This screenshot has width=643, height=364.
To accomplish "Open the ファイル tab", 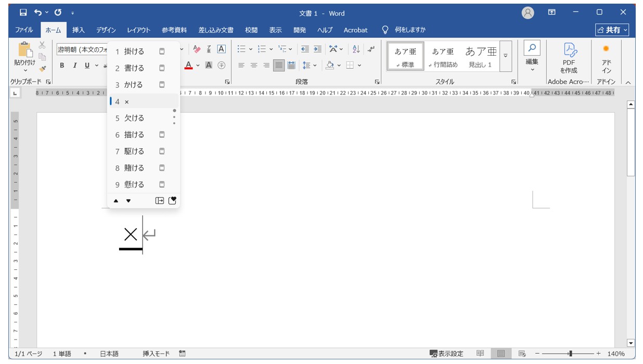I will coord(24,30).
